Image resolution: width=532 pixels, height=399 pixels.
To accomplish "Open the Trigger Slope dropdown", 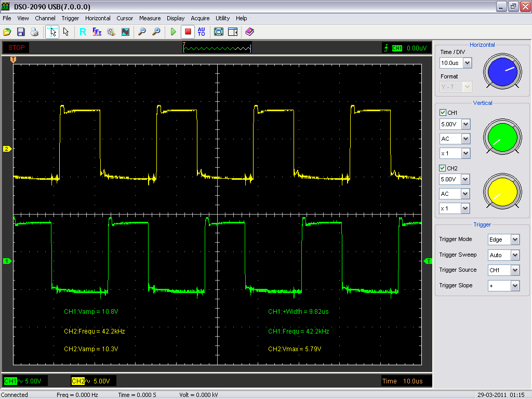I will tap(515, 286).
